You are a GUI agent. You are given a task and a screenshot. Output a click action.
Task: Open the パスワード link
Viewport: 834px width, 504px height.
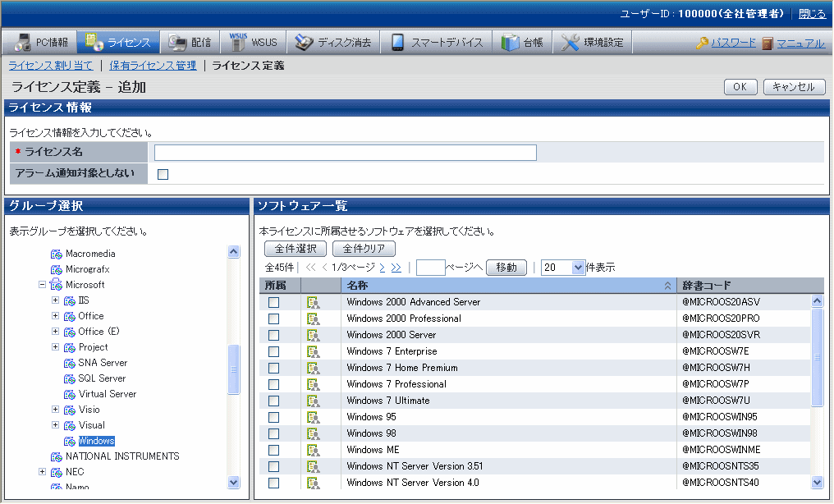click(734, 43)
